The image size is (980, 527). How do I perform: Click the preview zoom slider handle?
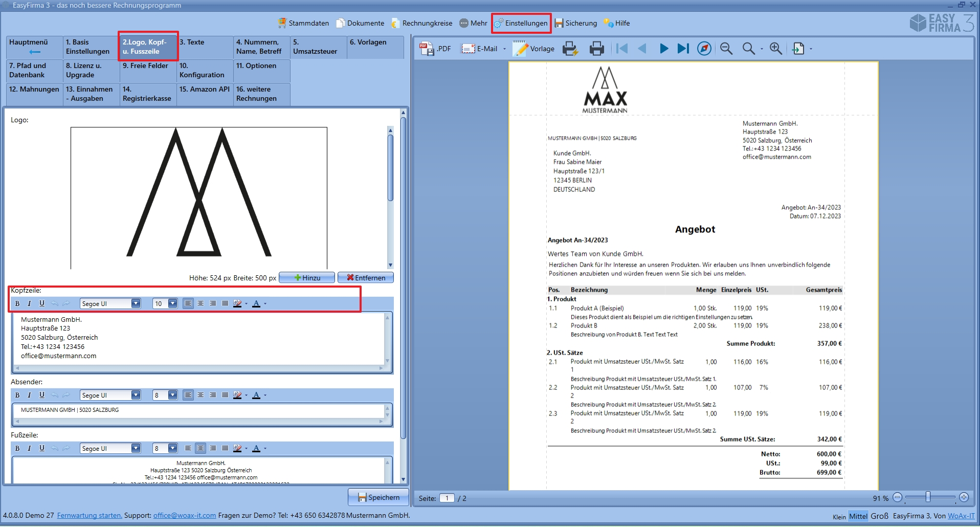928,497
